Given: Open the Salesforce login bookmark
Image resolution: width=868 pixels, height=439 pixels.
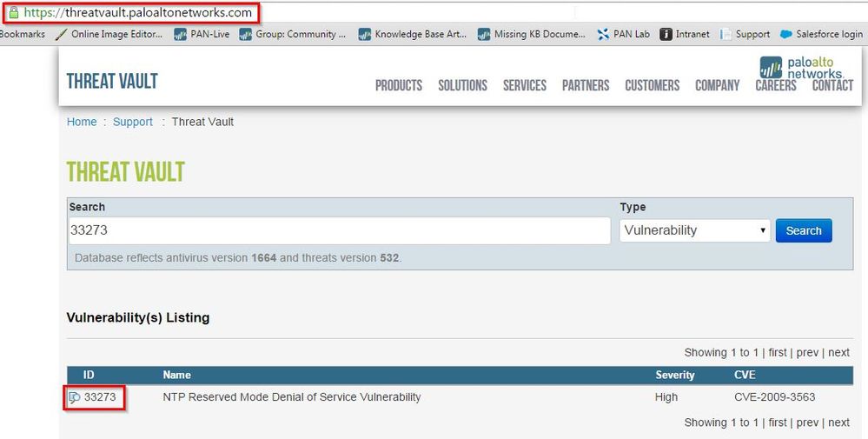Looking at the screenshot, I should pos(821,34).
